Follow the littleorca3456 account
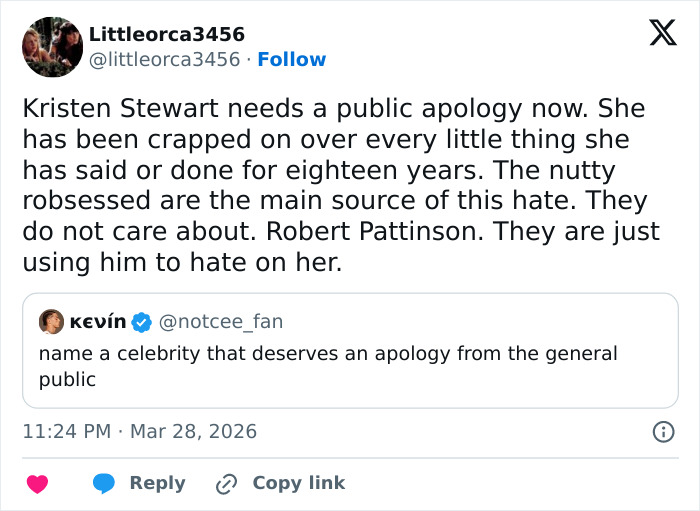Image resolution: width=700 pixels, height=511 pixels. pyautogui.click(x=291, y=60)
